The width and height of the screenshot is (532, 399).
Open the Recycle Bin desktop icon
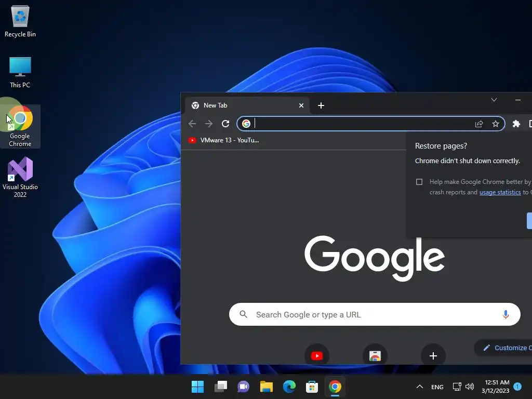[20, 21]
